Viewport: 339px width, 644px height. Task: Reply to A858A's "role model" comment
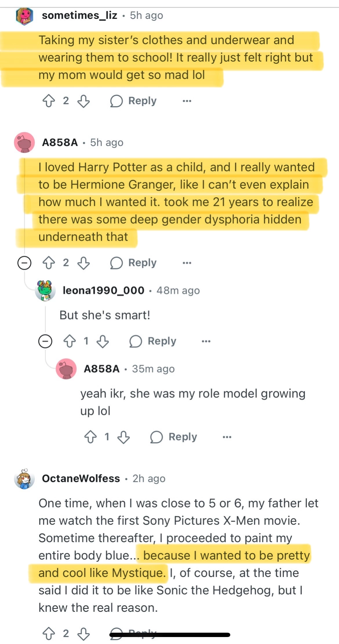coord(174,437)
